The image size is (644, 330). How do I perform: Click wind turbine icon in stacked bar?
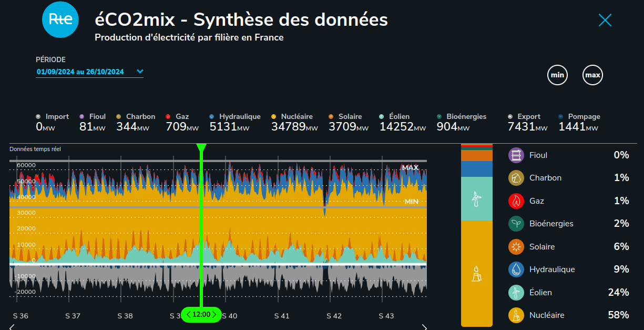(476, 199)
